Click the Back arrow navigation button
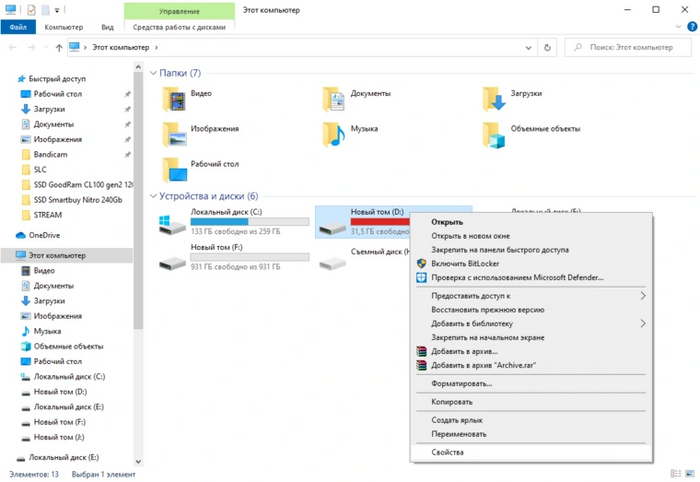 click(13, 47)
